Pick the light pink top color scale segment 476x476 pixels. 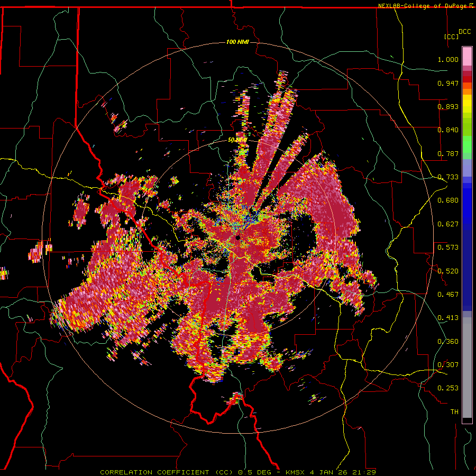[x=467, y=56]
